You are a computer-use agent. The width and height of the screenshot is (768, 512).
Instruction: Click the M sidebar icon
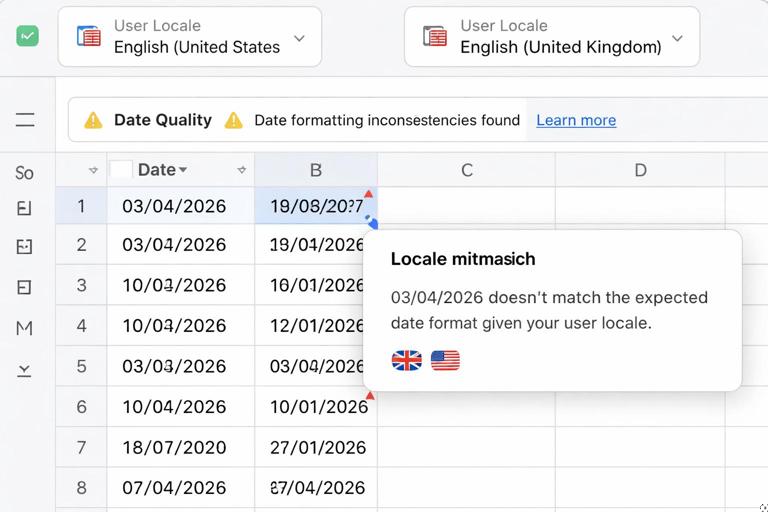click(x=24, y=328)
